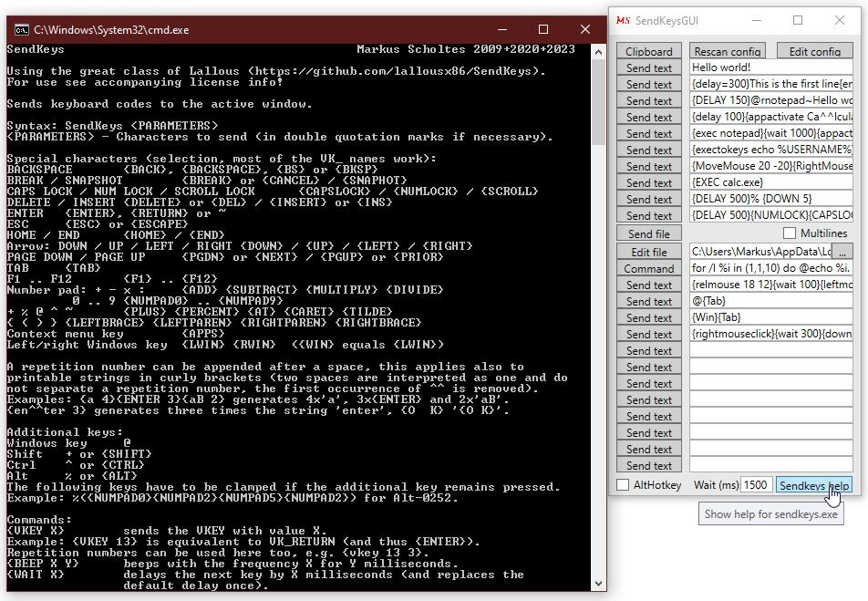Click the Send file button
Viewport: 868px width, 601px height.
point(649,233)
